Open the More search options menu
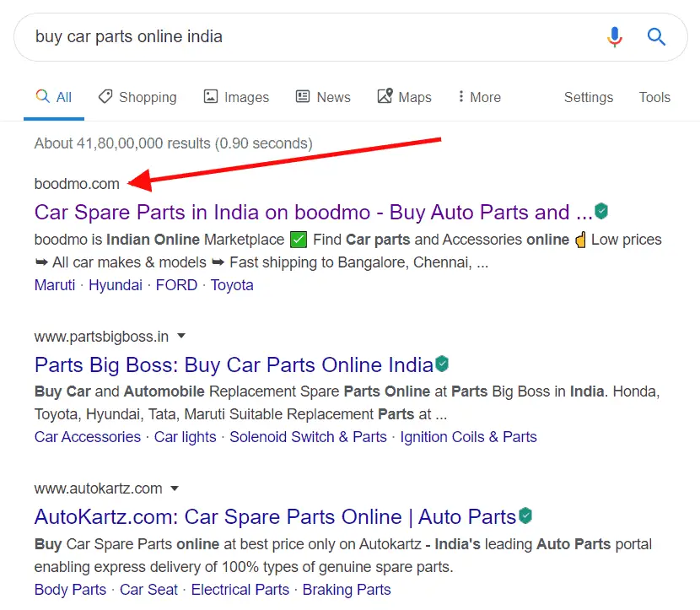Viewport: 700px width, 610px height. tap(480, 97)
